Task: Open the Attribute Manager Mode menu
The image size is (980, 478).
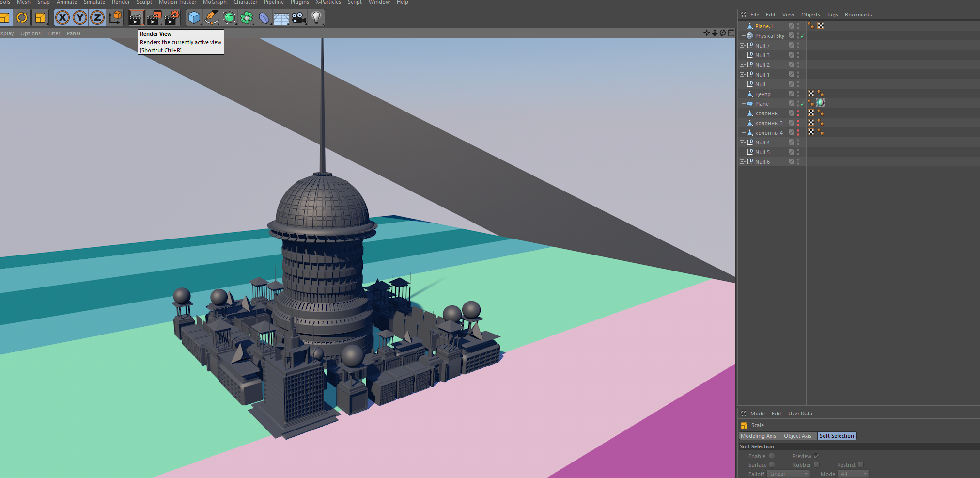Action: [x=758, y=414]
